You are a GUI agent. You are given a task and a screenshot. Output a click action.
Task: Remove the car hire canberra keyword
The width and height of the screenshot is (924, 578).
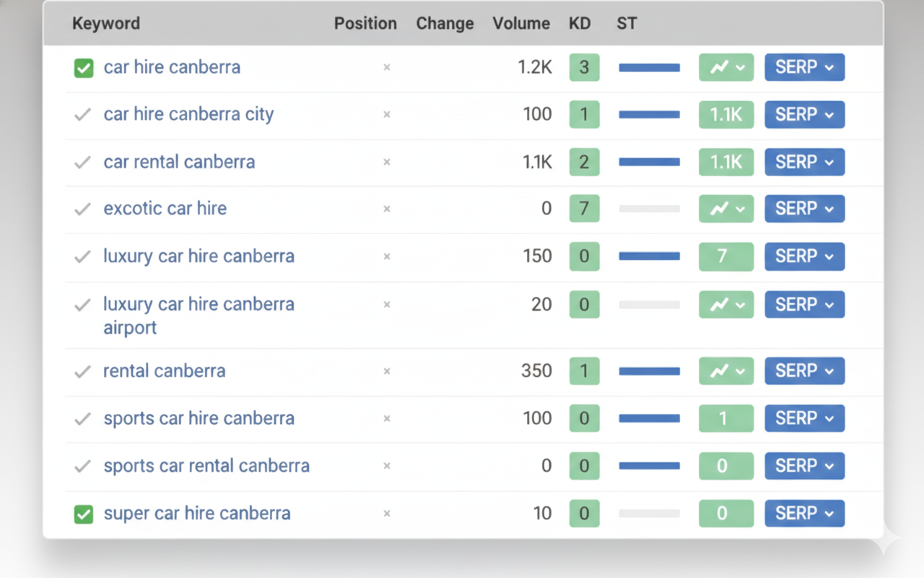[386, 67]
